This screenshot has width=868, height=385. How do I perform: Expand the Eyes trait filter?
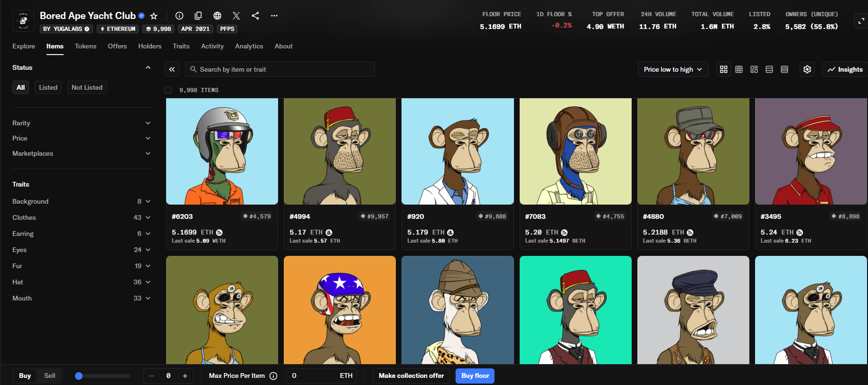(82, 250)
